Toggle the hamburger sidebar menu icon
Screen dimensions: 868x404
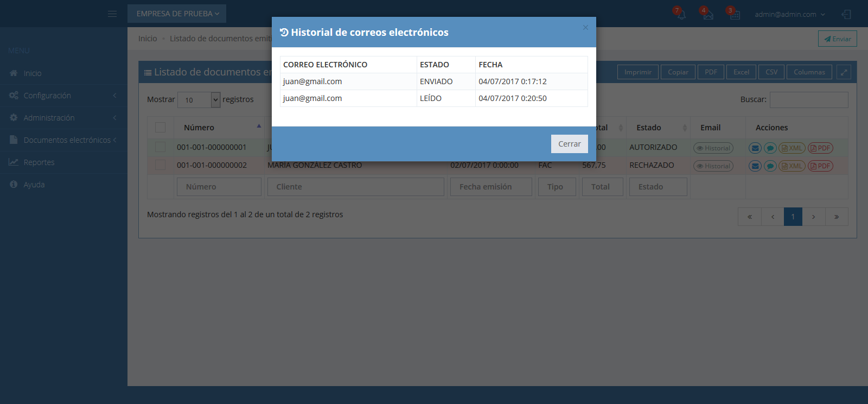coord(112,14)
